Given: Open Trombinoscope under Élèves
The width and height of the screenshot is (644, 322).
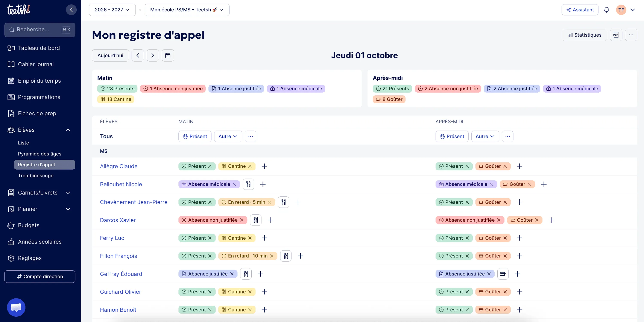Looking at the screenshot, I should (36, 176).
